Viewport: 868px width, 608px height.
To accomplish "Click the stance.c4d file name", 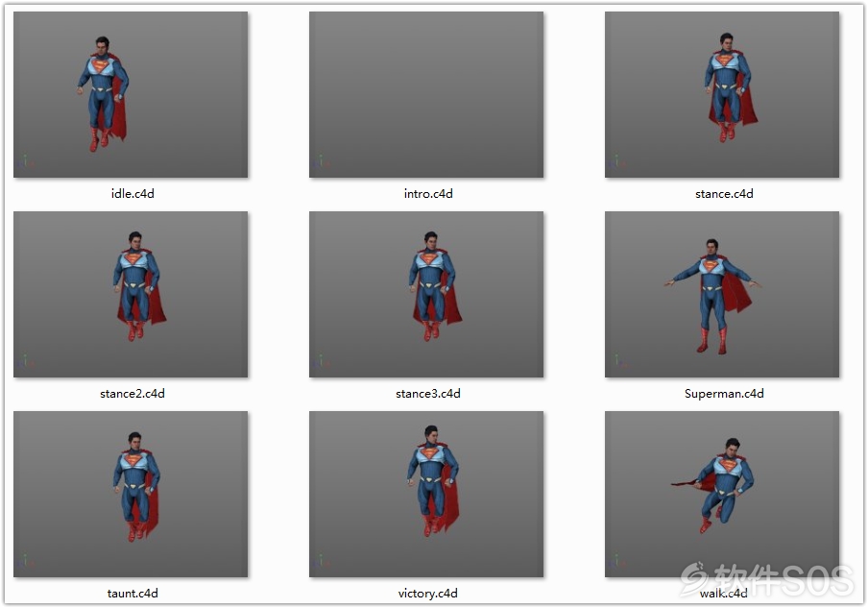I will [724, 194].
